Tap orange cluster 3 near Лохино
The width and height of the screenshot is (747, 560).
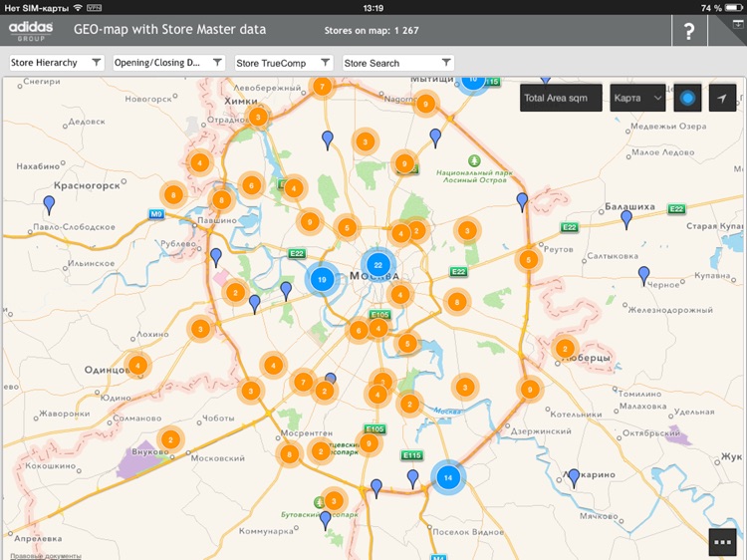(200, 329)
